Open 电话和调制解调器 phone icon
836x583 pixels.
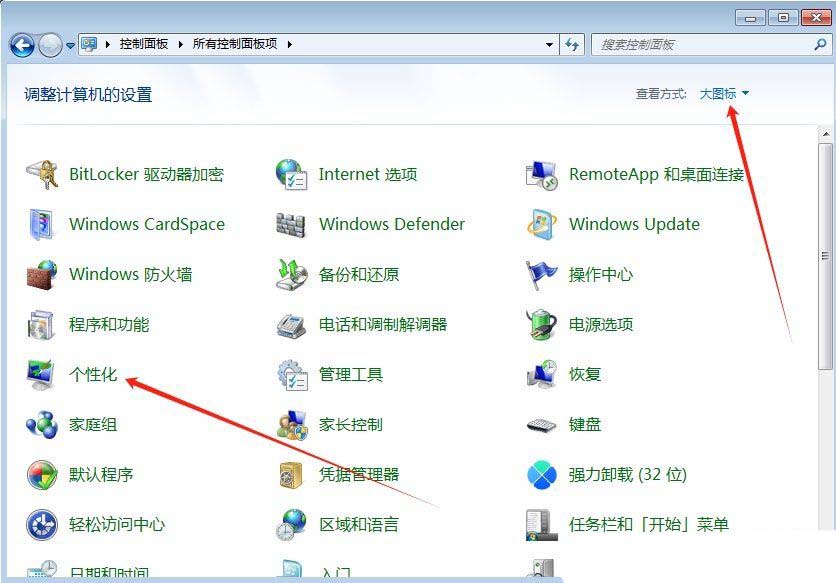291,325
